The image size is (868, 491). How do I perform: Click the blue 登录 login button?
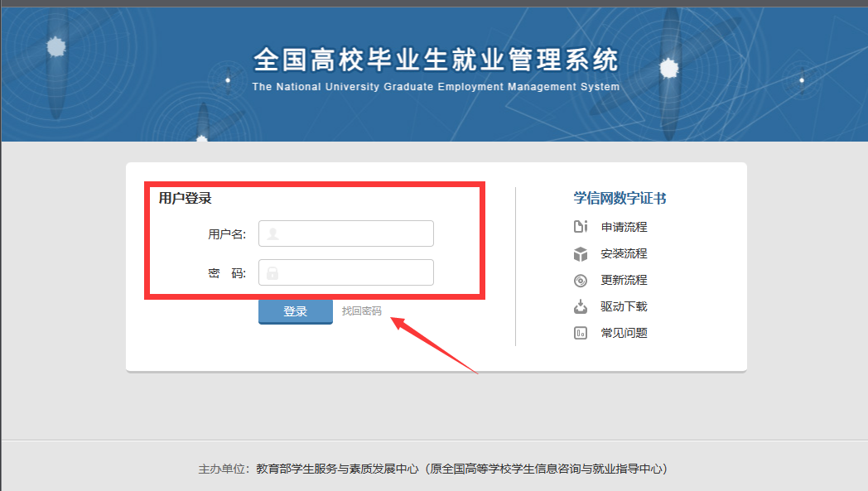[296, 311]
